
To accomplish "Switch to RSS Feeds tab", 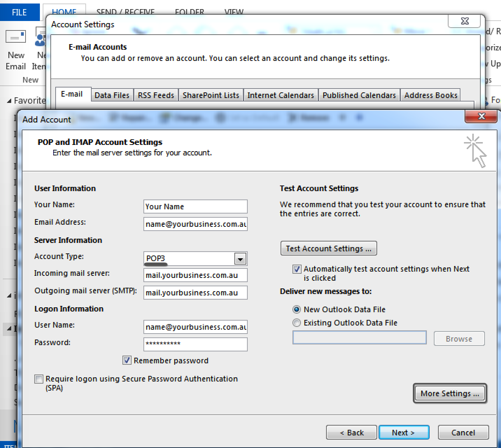I will 156,95.
